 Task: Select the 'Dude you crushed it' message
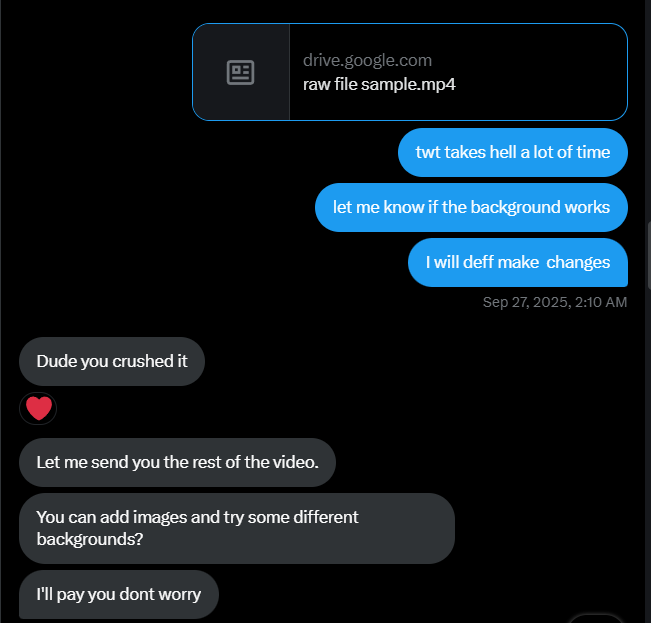[112, 362]
